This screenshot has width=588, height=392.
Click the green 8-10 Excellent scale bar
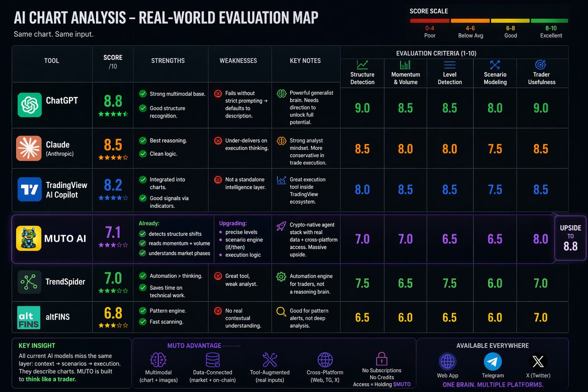coord(549,21)
